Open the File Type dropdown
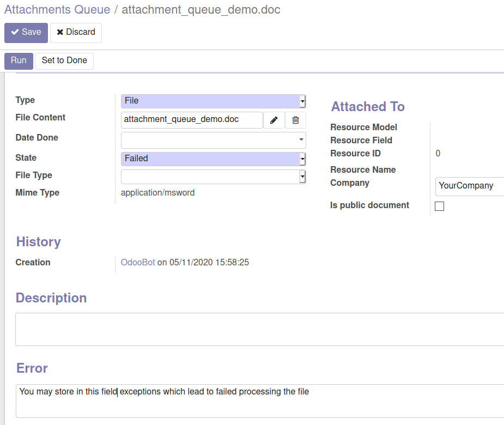Image resolution: width=504 pixels, height=425 pixels. (213, 177)
